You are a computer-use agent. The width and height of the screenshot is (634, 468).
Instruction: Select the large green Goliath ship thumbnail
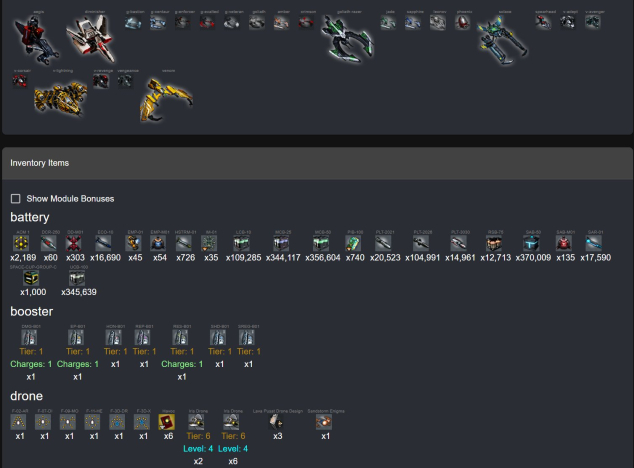pyautogui.click(x=347, y=38)
